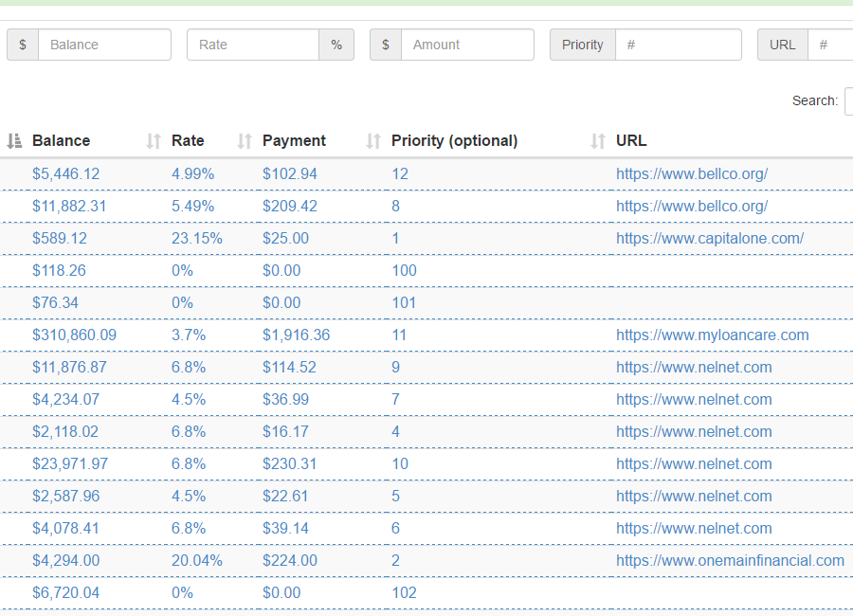
Task: Focus the Rate percentage input field
Action: point(253,45)
